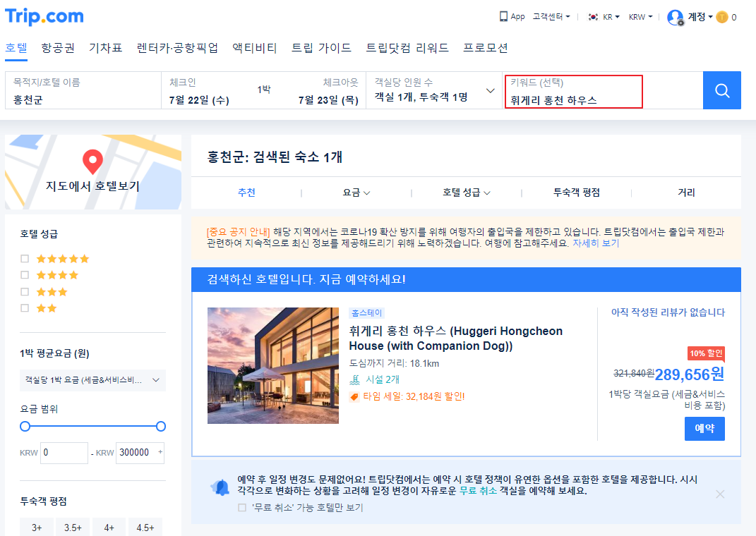Screen dimensions: 756x536
Task: Check the two-star hotel filter
Action: 25,308
